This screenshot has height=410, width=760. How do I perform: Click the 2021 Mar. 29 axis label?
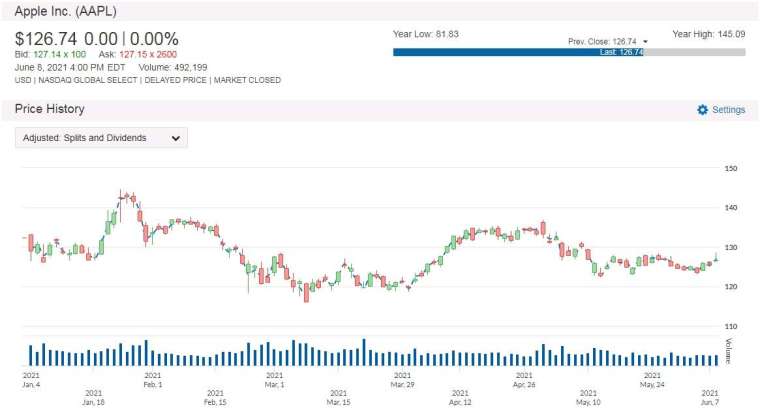402,380
